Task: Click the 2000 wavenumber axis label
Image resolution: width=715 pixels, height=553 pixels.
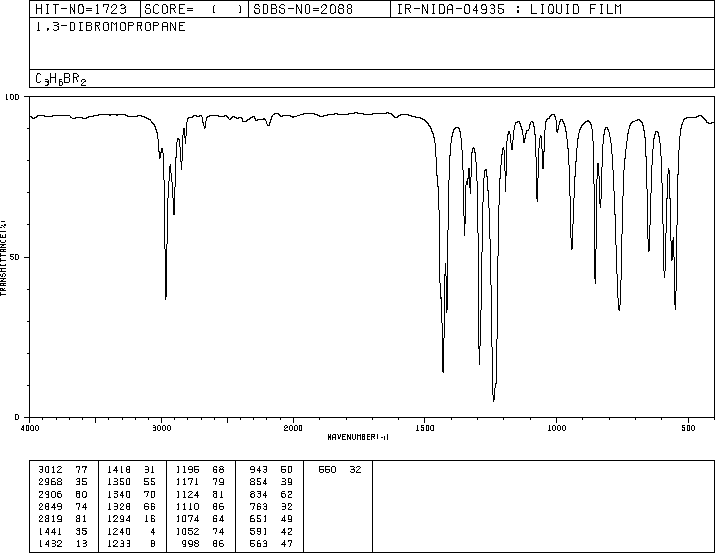Action: point(293,428)
